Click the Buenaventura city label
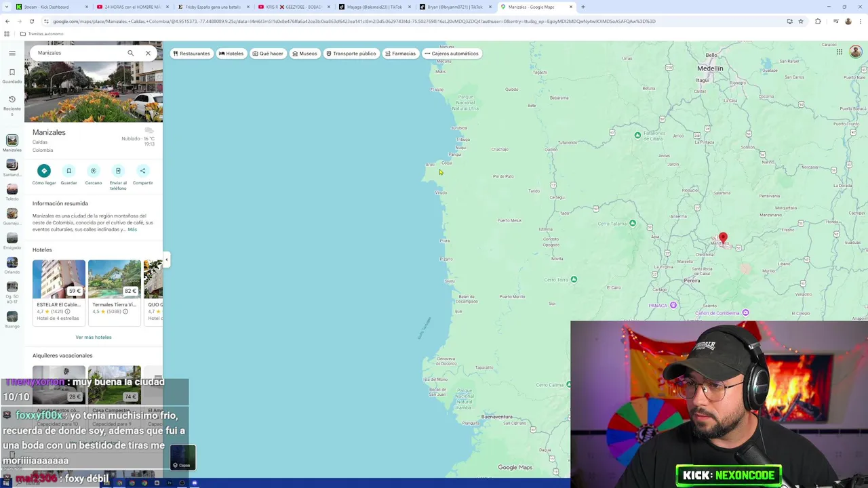This screenshot has width=868, height=488. [x=497, y=417]
